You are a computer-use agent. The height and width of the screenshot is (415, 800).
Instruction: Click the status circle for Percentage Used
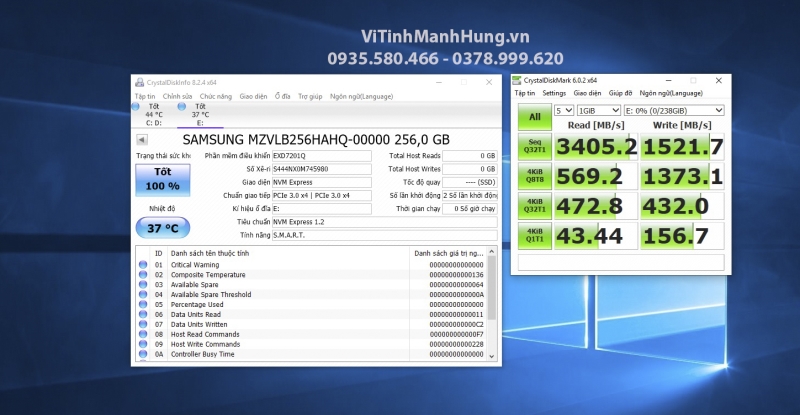(x=143, y=304)
